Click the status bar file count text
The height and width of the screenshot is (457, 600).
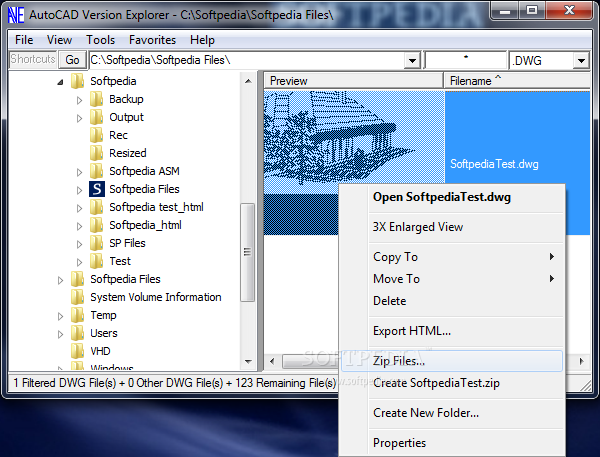coord(174,383)
